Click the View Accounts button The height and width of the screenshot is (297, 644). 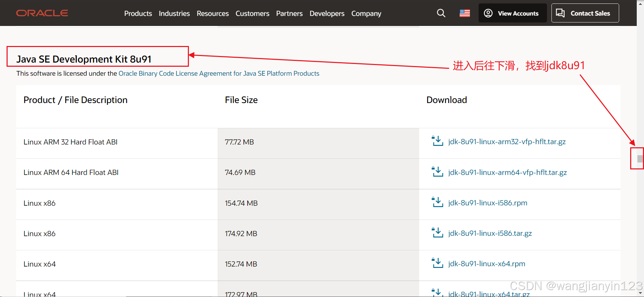[512, 13]
